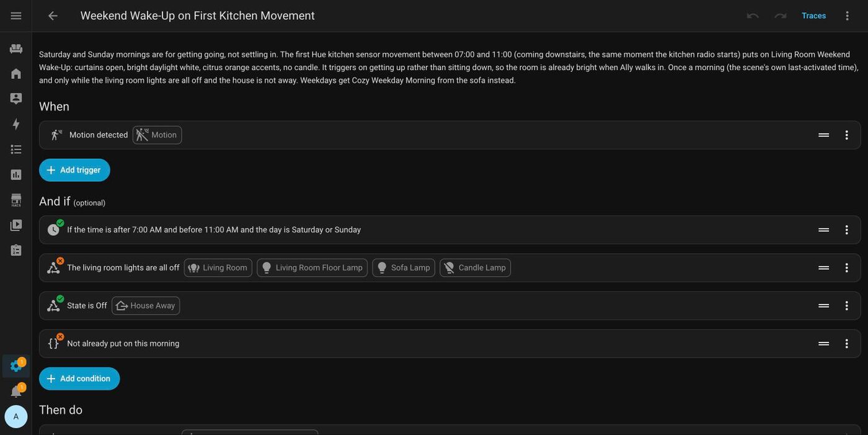Click the undo icon in header
Viewport: 868px width, 435px height.
(753, 16)
